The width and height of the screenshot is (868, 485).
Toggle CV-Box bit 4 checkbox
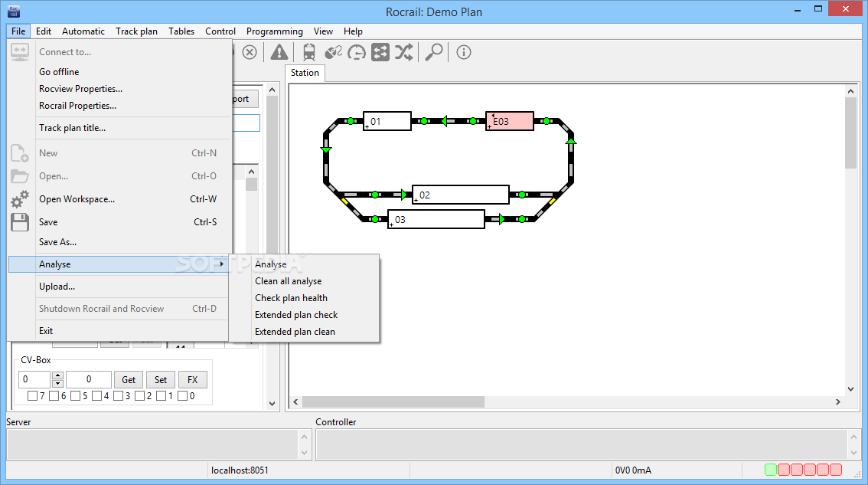(x=97, y=396)
